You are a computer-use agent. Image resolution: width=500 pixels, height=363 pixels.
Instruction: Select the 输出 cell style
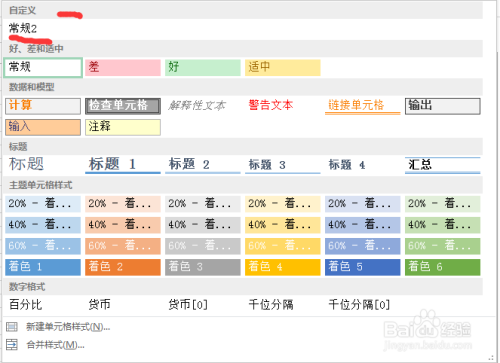click(x=443, y=106)
